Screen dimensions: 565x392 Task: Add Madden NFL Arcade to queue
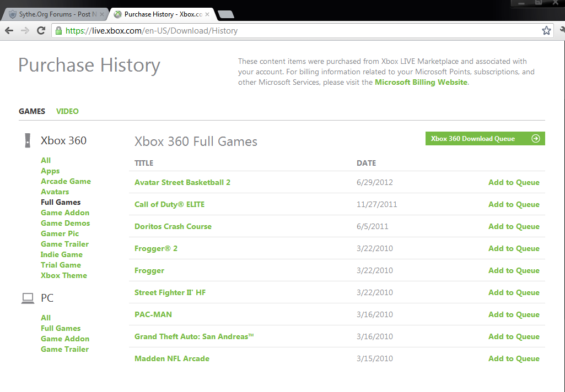pyautogui.click(x=514, y=358)
